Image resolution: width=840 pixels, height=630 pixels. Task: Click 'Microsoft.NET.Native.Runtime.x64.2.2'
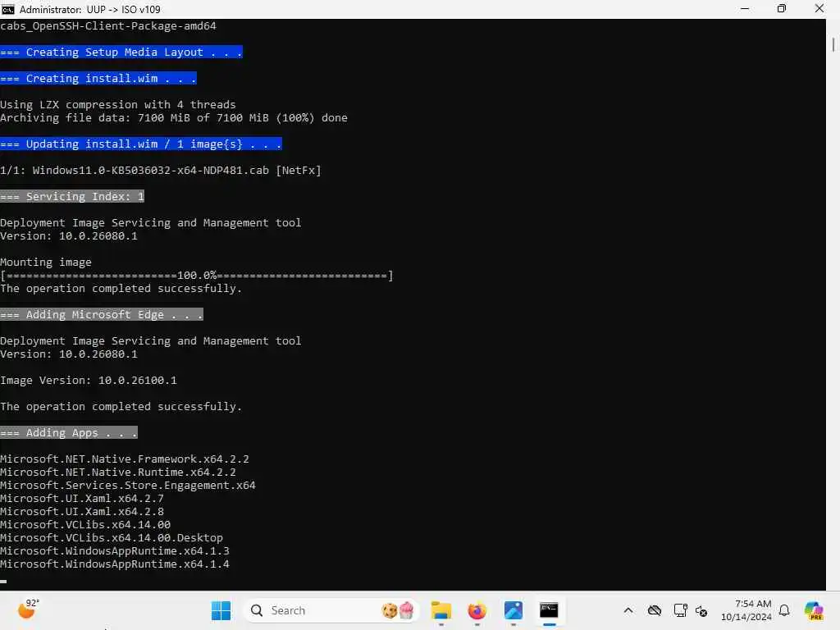click(118, 472)
